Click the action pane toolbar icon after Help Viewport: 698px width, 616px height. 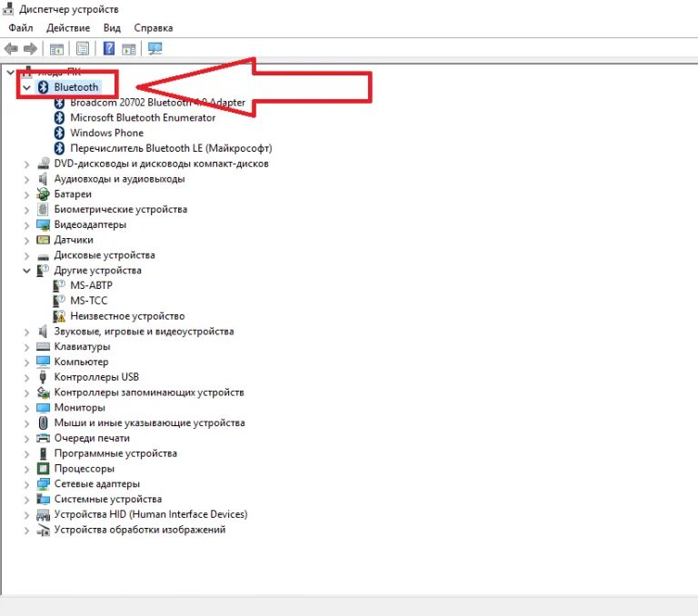coord(129,49)
